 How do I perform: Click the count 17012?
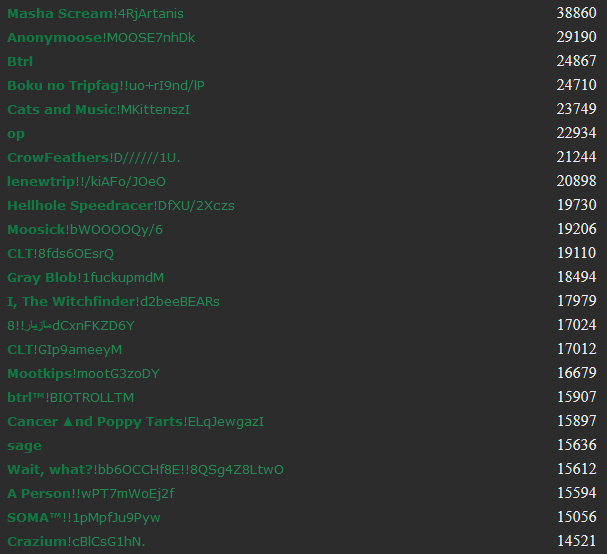pyautogui.click(x=576, y=349)
